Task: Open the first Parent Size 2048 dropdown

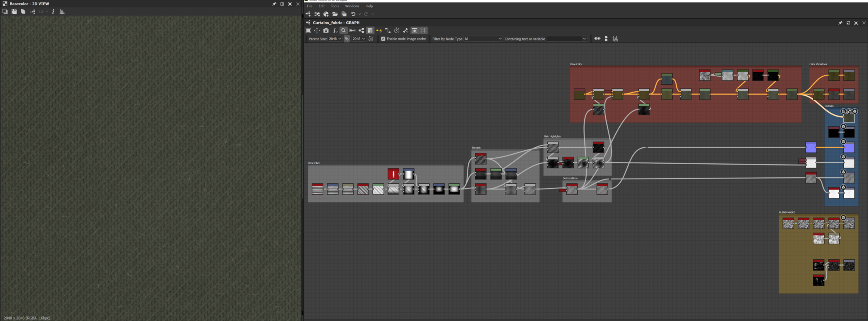Action: click(x=335, y=39)
